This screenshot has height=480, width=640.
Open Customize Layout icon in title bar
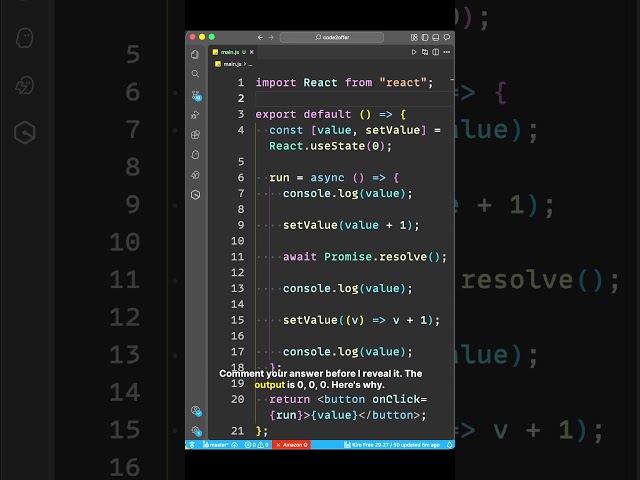click(414, 37)
